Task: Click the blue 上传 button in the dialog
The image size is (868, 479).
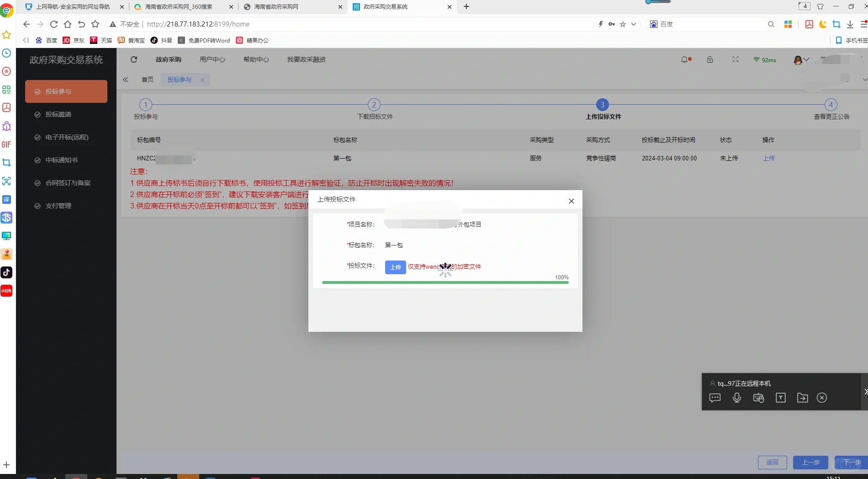Action: pos(396,267)
